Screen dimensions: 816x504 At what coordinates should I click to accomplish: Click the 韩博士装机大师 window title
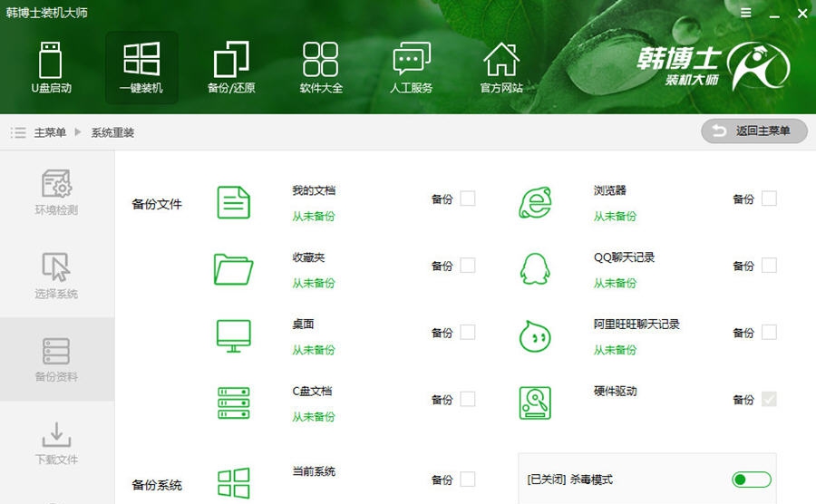click(47, 12)
